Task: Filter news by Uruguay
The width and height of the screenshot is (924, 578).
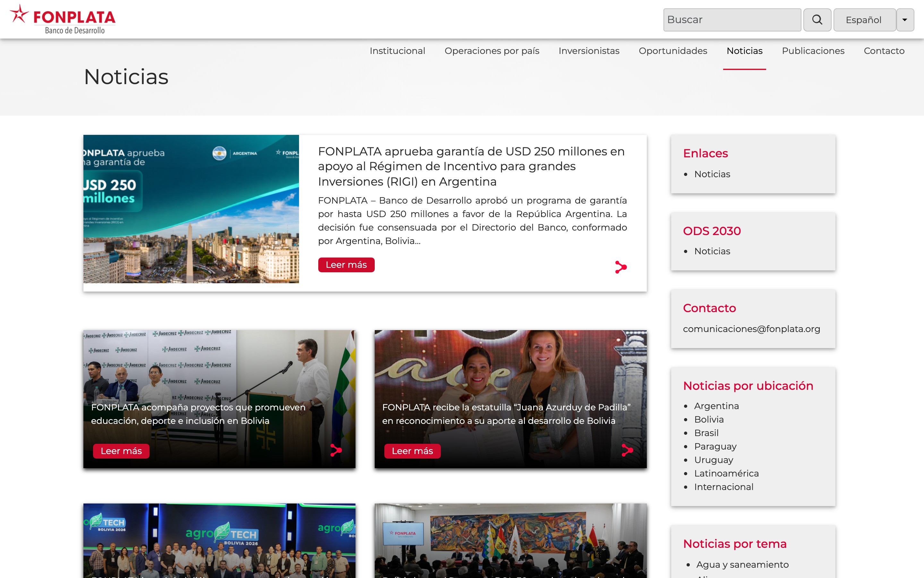Action: [x=714, y=460]
